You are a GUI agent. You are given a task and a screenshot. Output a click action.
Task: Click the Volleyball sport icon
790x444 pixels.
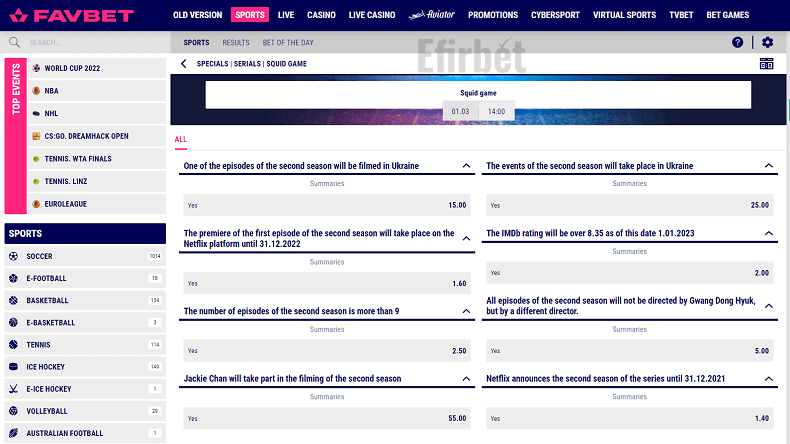[14, 411]
